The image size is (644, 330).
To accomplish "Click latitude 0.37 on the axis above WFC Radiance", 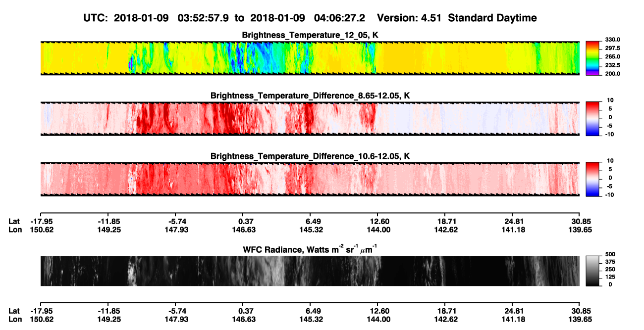I will pyautogui.click(x=245, y=221).
